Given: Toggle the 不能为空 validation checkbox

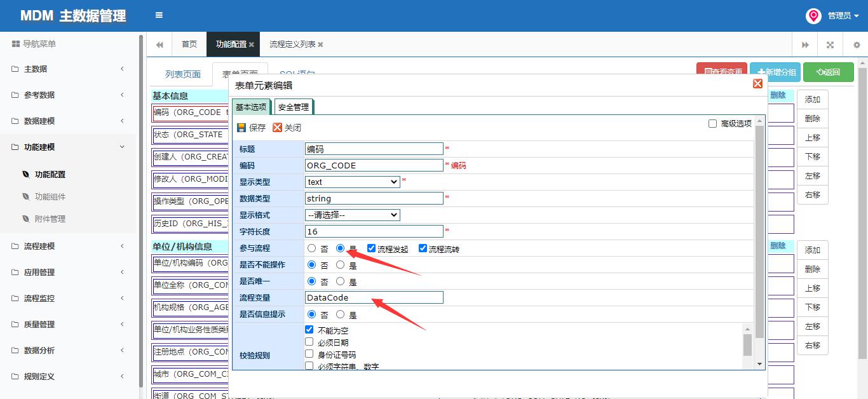Looking at the screenshot, I should click(309, 330).
